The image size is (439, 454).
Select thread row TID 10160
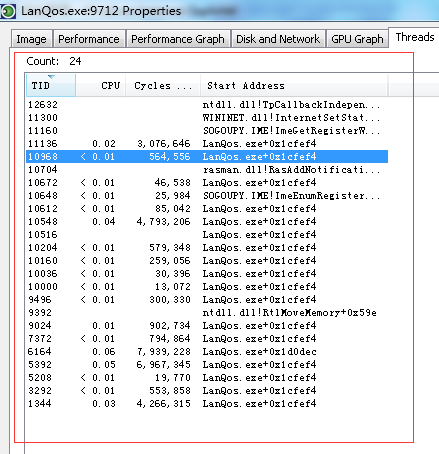207,261
